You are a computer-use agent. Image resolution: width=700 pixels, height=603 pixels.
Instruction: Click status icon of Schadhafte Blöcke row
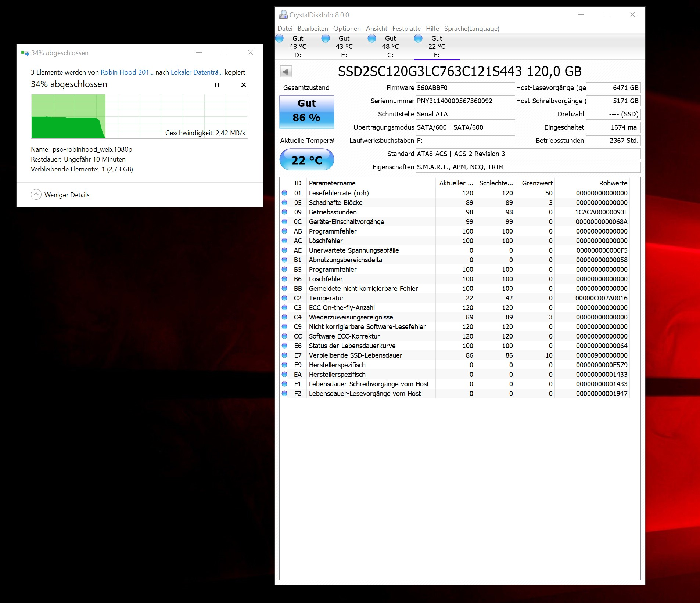(284, 202)
